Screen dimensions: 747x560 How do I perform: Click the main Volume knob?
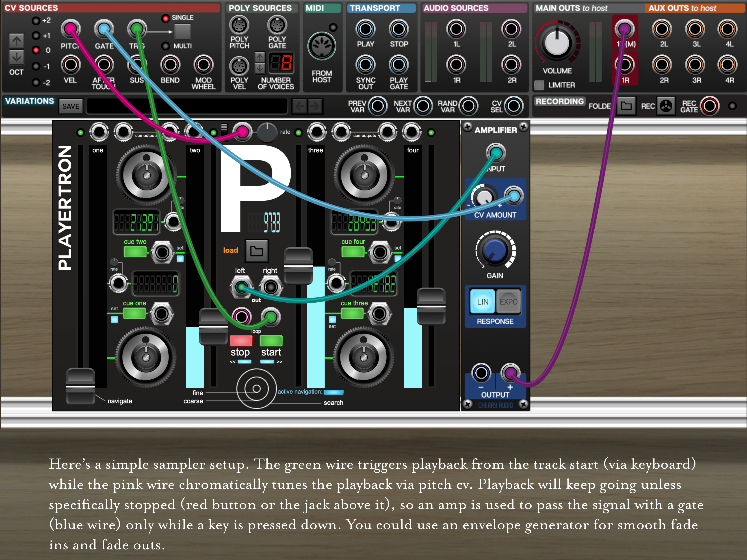tap(557, 43)
